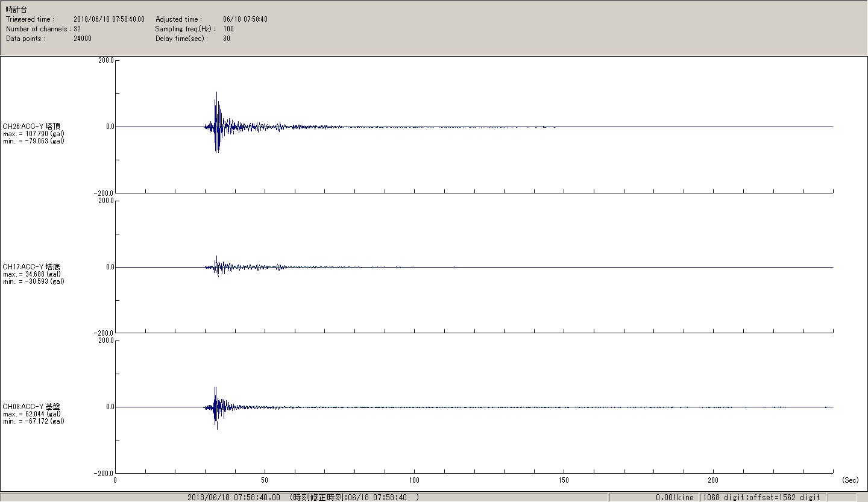
Task: Click the Adjusted time value 06/18 07:58:40
Action: pos(245,19)
